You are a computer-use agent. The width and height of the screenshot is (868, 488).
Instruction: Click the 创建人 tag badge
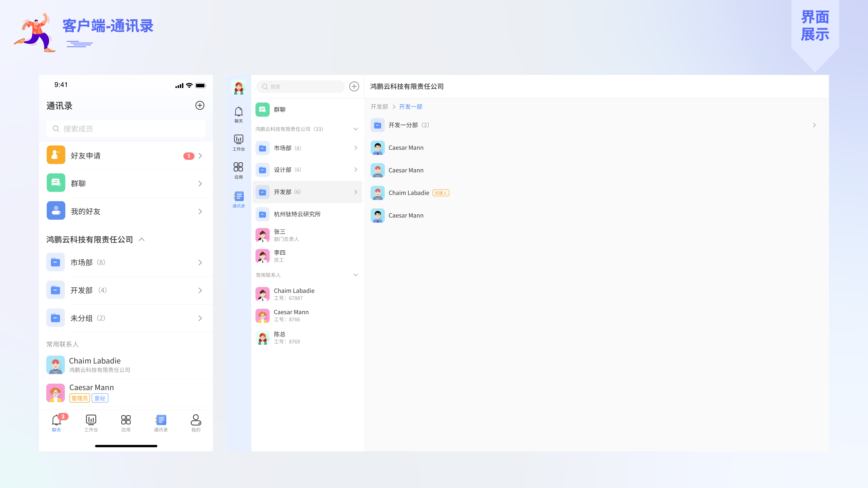441,193
